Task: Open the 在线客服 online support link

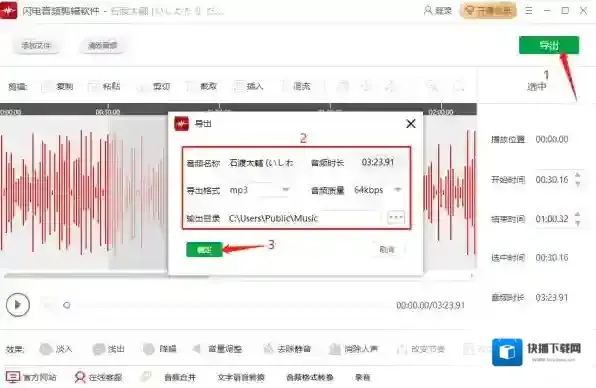Action: pyautogui.click(x=98, y=377)
